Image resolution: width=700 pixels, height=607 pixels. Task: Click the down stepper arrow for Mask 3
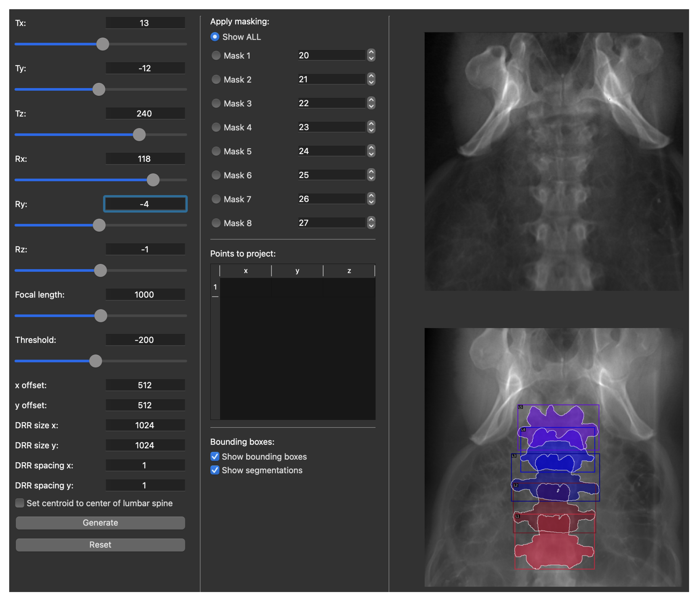[371, 106]
